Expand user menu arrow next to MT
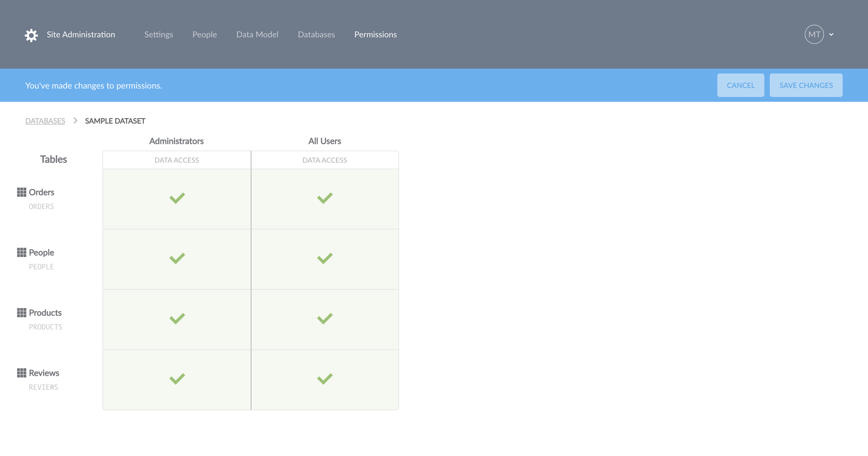The height and width of the screenshot is (456, 868). point(831,35)
